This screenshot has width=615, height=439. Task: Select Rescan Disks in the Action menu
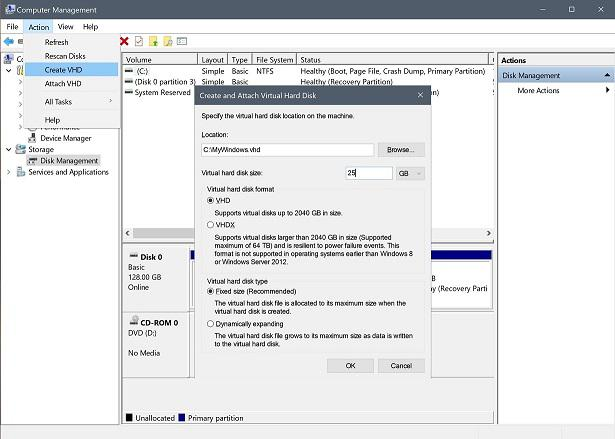65,56
